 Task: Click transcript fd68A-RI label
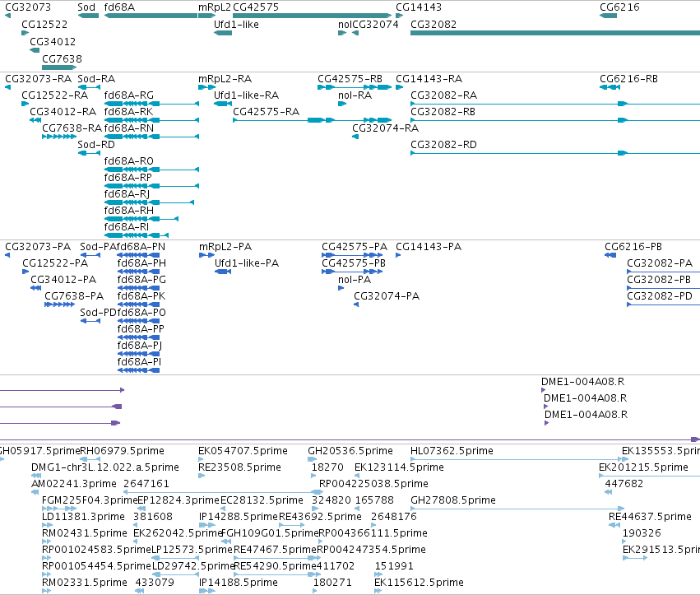tap(127, 227)
